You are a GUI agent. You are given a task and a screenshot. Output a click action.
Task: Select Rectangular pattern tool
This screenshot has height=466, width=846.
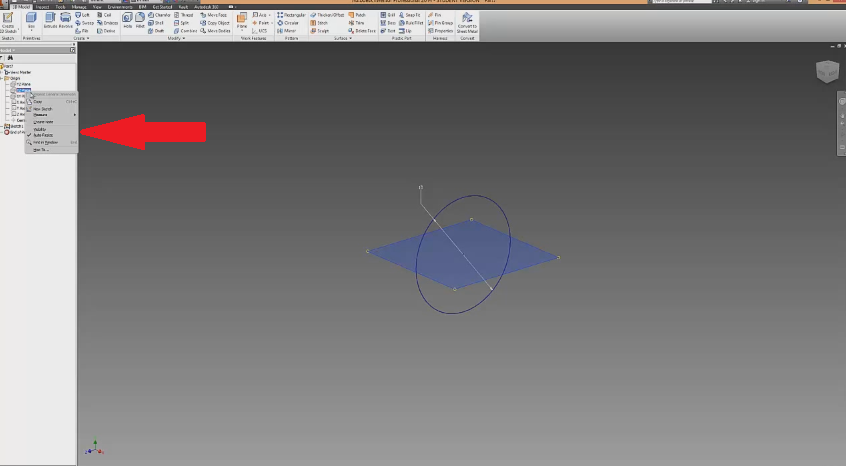291,15
